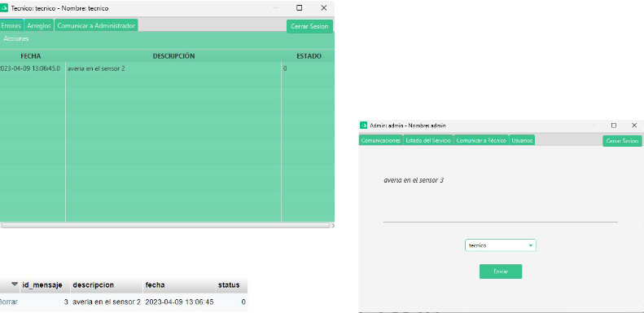The height and width of the screenshot is (313, 644).
Task: Open the Estado del Servicio tab
Action: point(428,140)
